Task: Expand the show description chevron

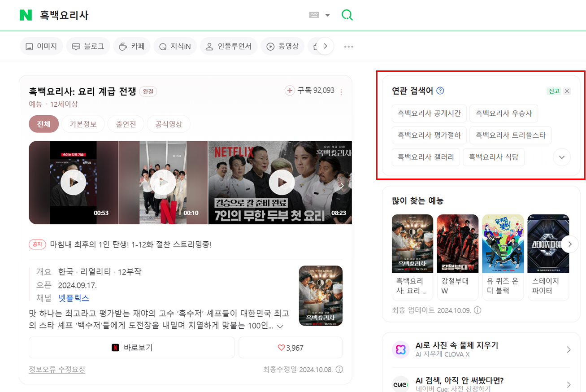Action: point(280,326)
